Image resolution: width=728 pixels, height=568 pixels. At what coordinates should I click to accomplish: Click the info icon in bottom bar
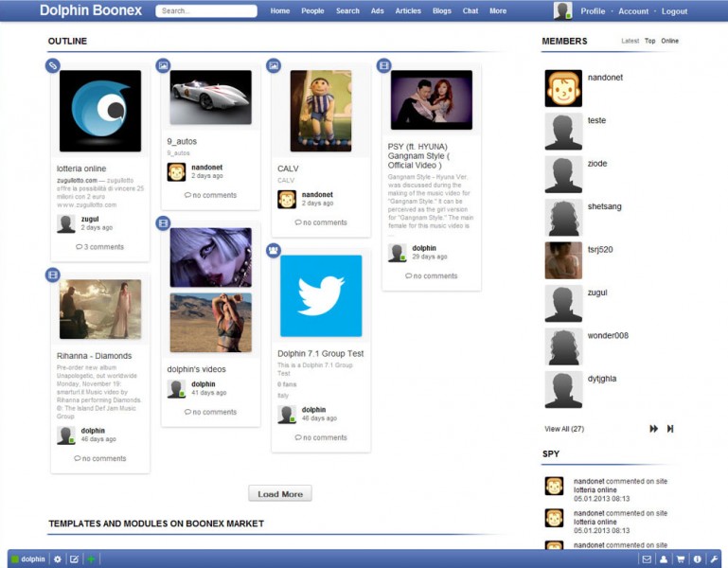[x=697, y=559]
